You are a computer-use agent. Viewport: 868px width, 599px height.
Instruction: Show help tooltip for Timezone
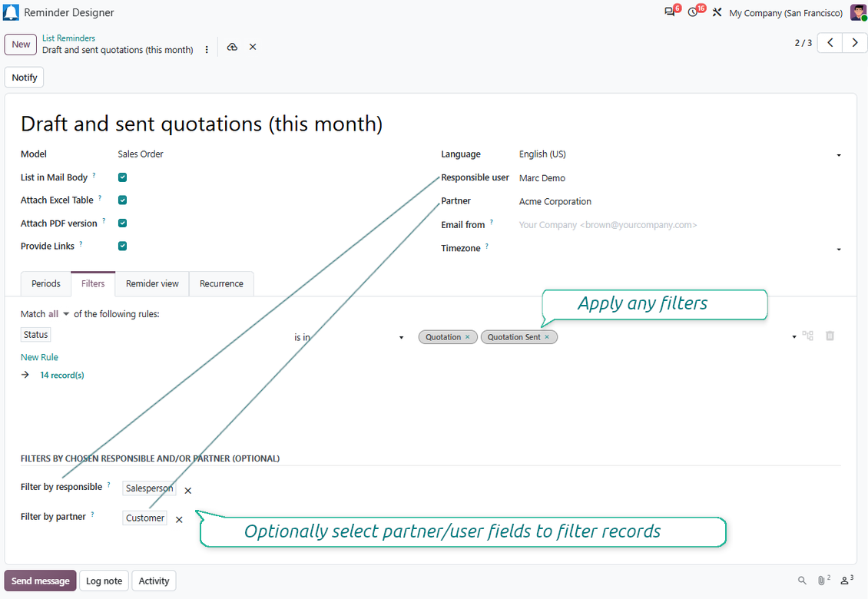coord(487,246)
